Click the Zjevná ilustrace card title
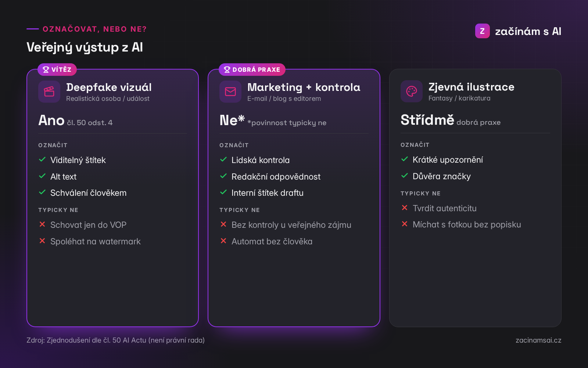Screen dimensions: 588x368 click(472, 87)
